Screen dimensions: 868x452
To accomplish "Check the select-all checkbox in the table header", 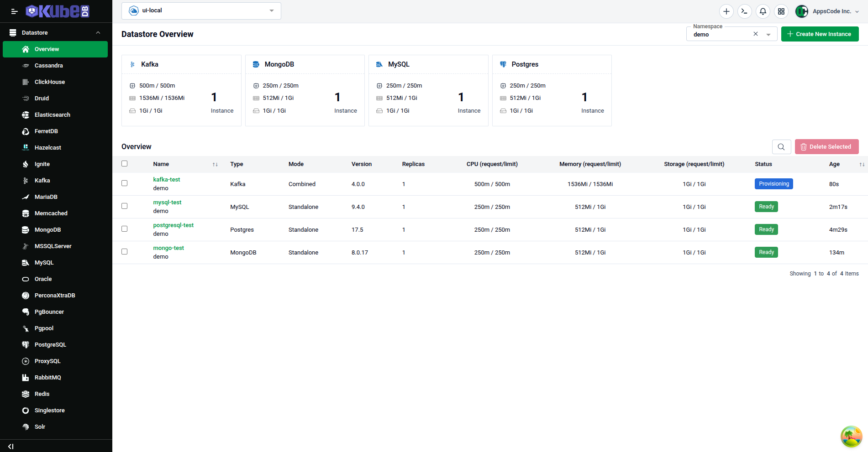I will [x=124, y=163].
